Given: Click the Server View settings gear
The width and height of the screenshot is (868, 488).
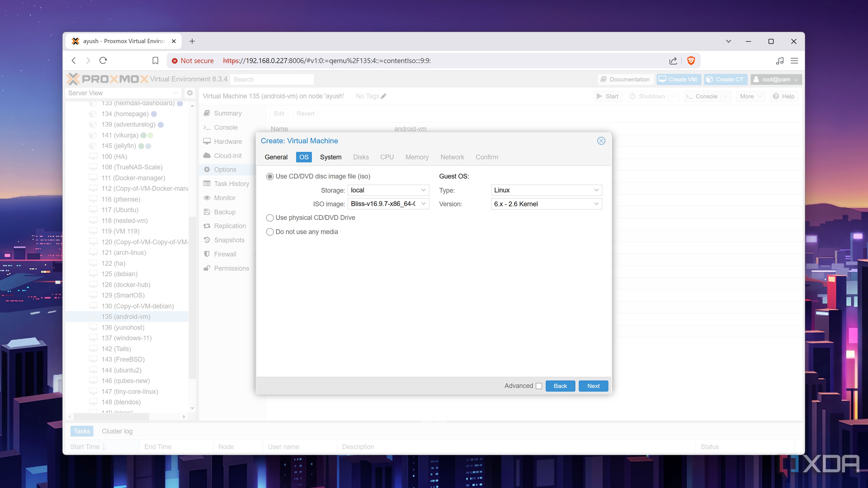Looking at the screenshot, I should tap(190, 93).
